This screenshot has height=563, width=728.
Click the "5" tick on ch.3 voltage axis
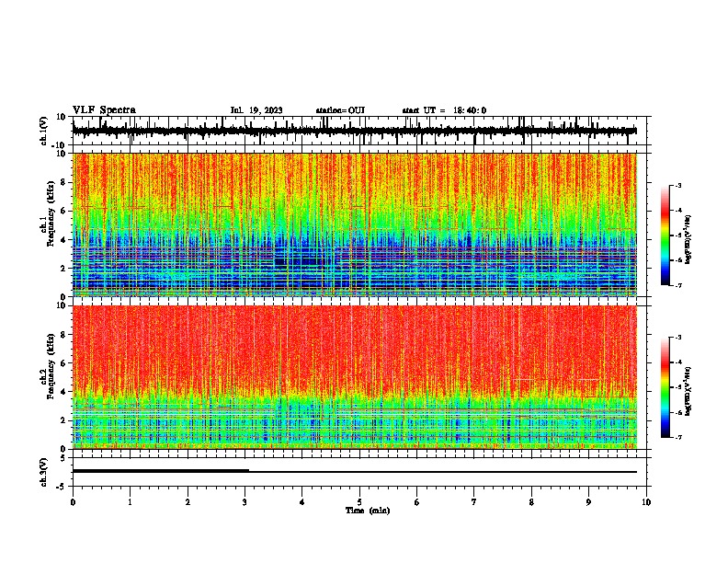(x=64, y=458)
